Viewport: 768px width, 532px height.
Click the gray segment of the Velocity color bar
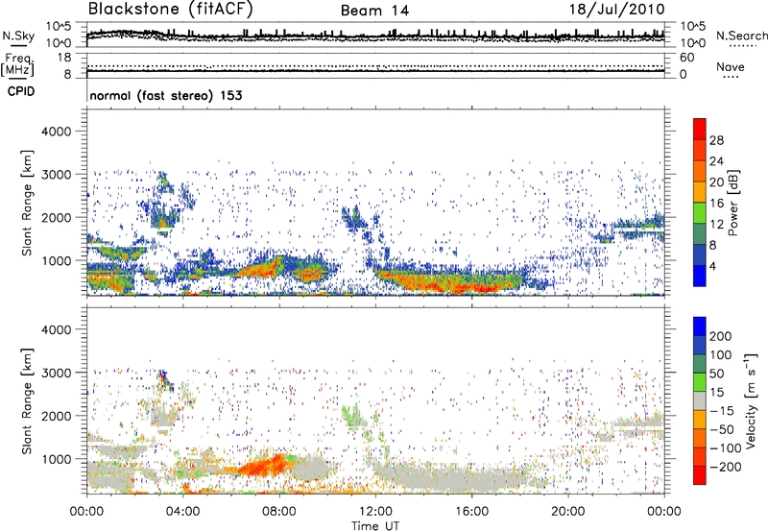click(700, 400)
